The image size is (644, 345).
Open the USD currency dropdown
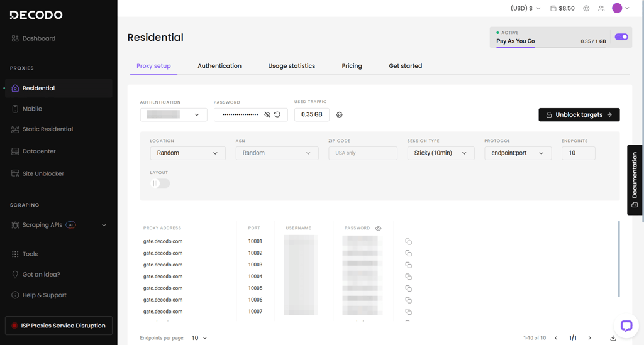[x=525, y=8]
